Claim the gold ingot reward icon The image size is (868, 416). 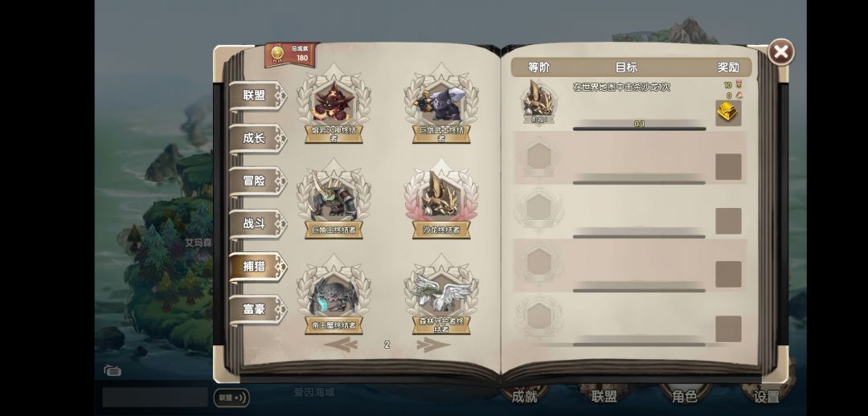(728, 113)
